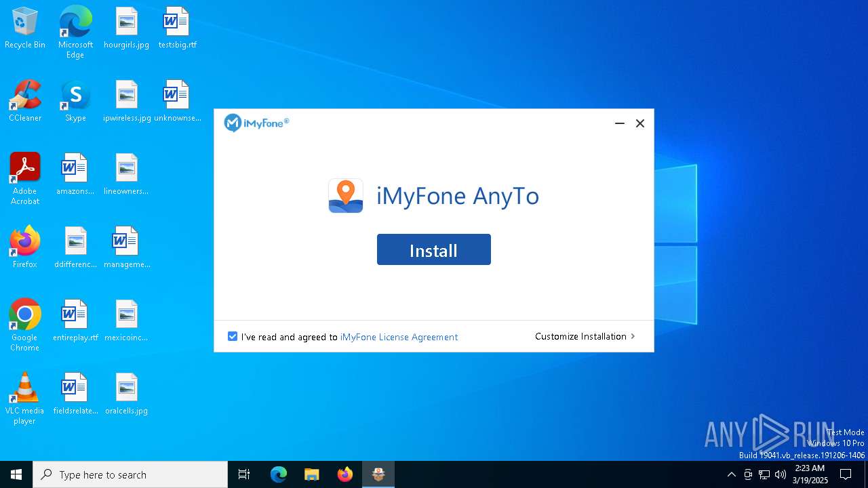Select the VLC media player shortcut
The image size is (868, 488).
pyautogui.click(x=25, y=399)
